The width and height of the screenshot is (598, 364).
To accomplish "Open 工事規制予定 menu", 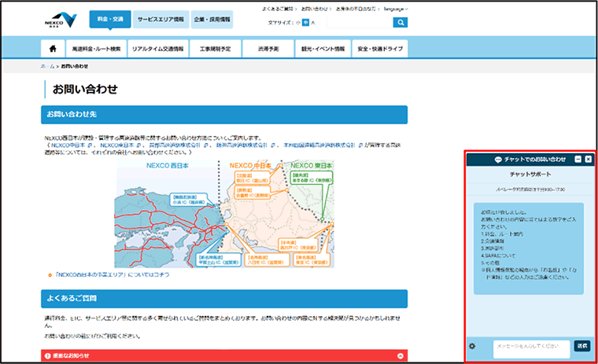I will click(216, 49).
